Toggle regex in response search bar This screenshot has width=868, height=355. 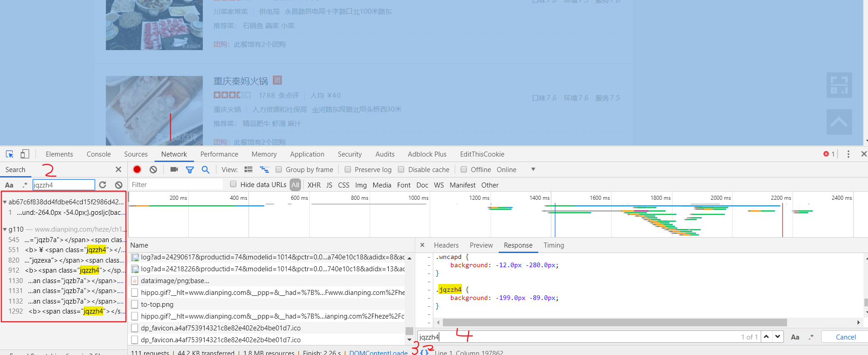click(811, 337)
